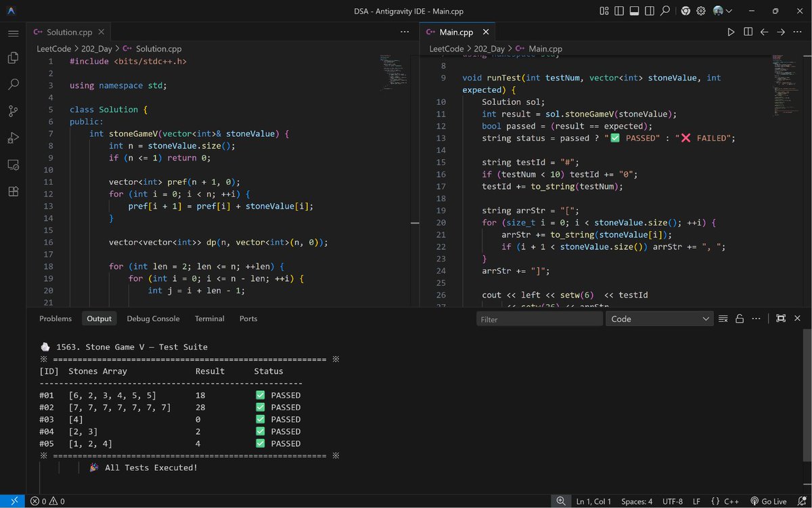The image size is (812, 508).
Task: Click the output Filter input field
Action: [539, 319]
